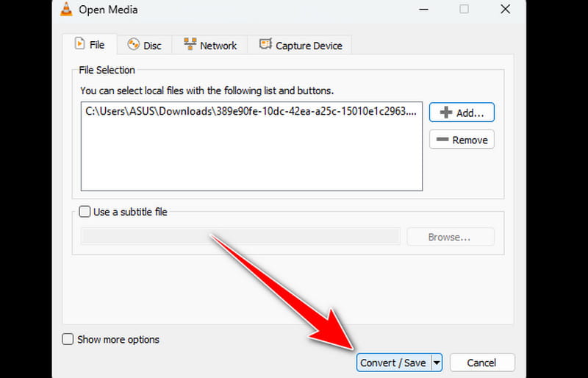Switch to the File tab
This screenshot has height=378, width=588.
pyautogui.click(x=90, y=45)
